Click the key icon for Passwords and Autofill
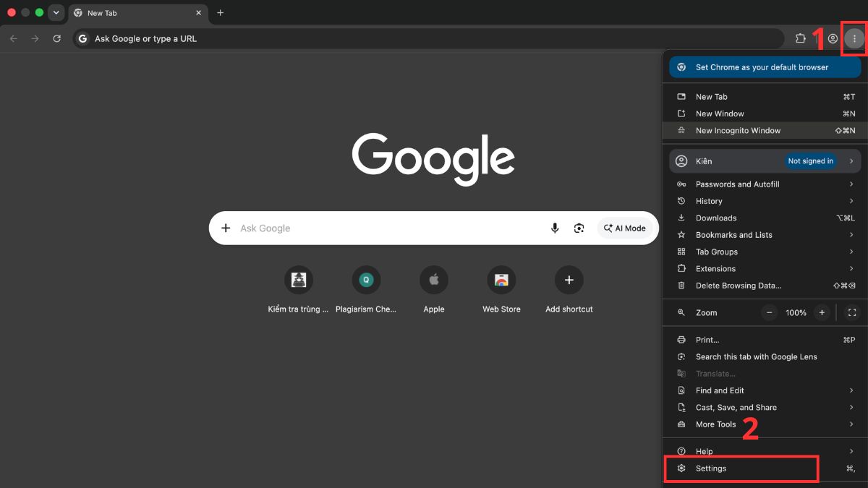 681,184
